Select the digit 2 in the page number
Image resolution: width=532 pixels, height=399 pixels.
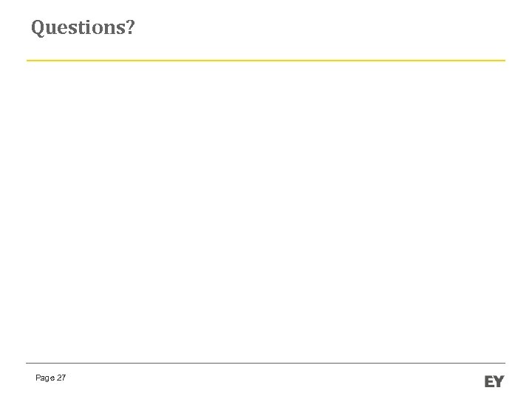pos(59,378)
